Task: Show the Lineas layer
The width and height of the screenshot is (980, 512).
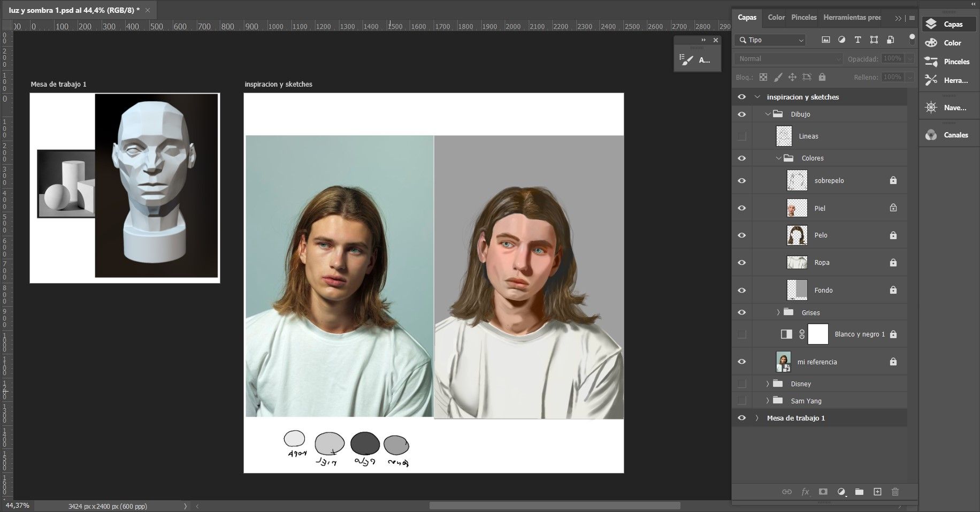Action: point(741,136)
